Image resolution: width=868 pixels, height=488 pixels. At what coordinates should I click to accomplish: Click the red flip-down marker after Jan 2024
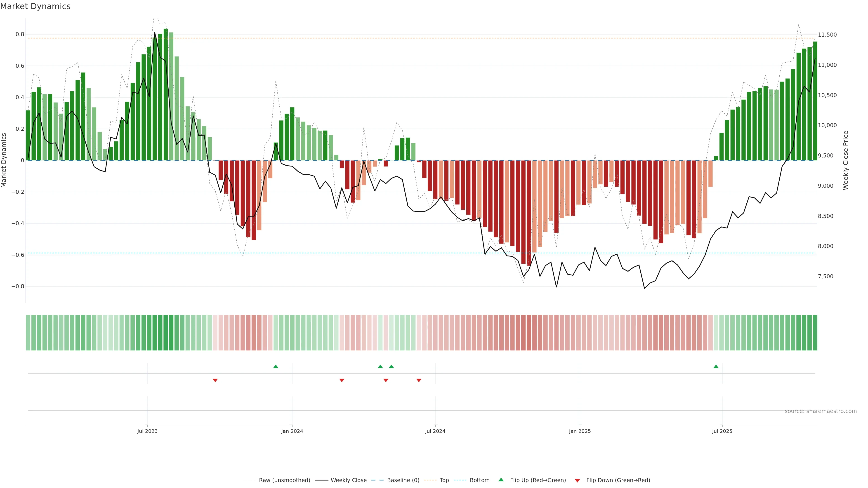point(342,380)
